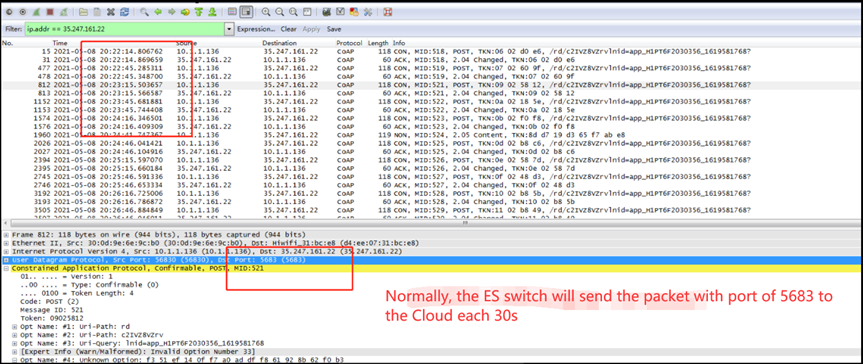
Task: Toggle colorize packet list icon
Action: pyautogui.click(x=232, y=12)
